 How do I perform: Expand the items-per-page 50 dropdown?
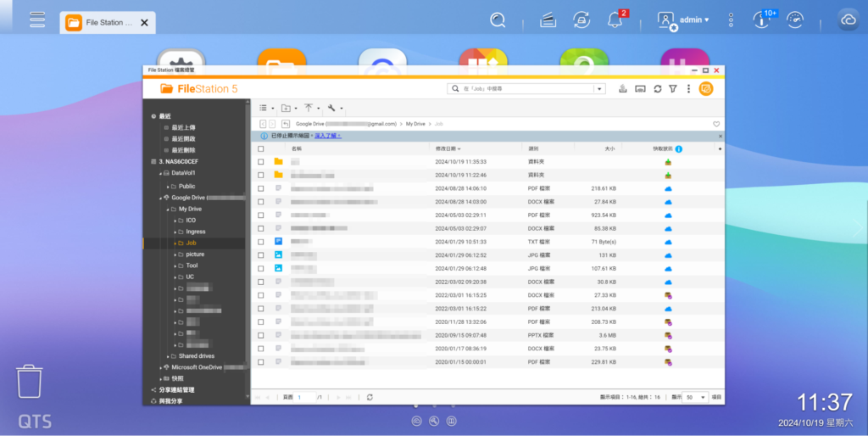(695, 397)
